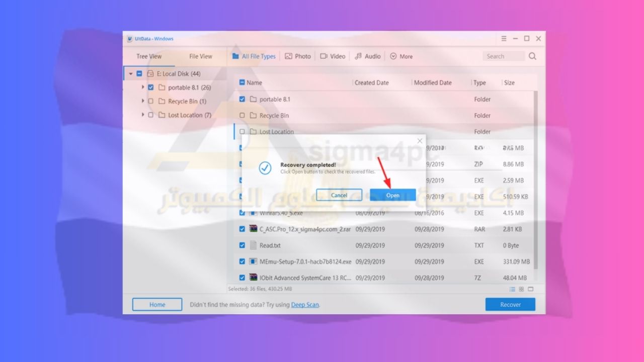Click the Recover button
The height and width of the screenshot is (362, 644).
[x=510, y=304]
